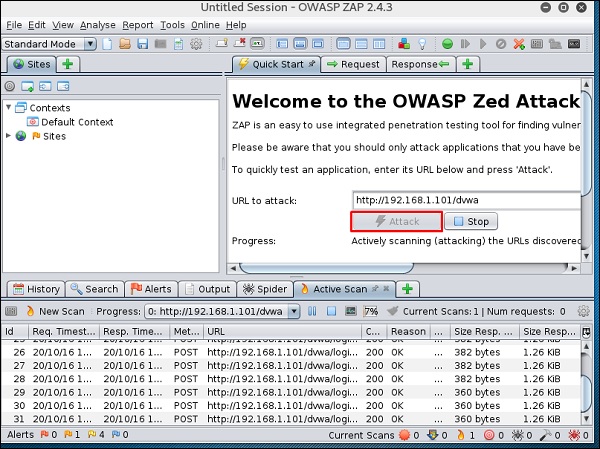Click the Stop button under the URL field
600x449 pixels.
pos(471,221)
